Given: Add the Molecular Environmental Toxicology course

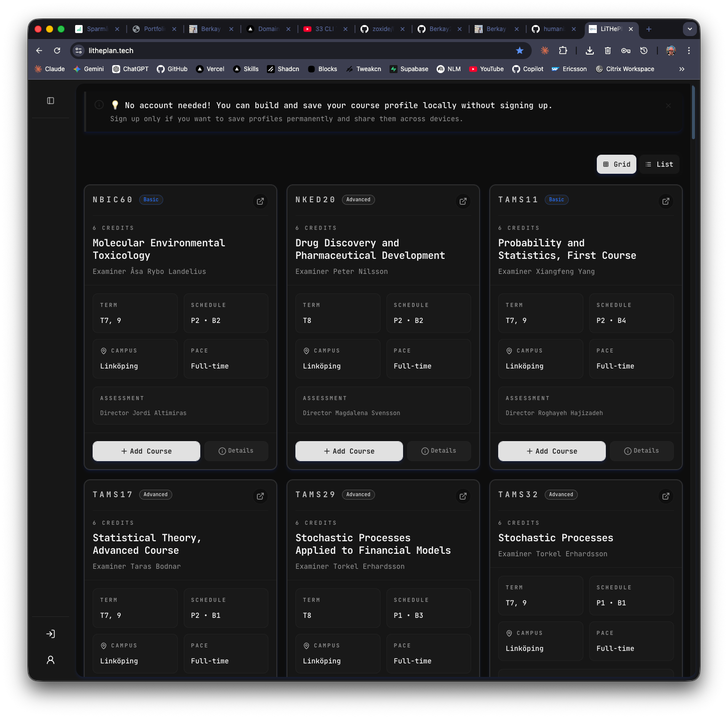Looking at the screenshot, I should (146, 451).
